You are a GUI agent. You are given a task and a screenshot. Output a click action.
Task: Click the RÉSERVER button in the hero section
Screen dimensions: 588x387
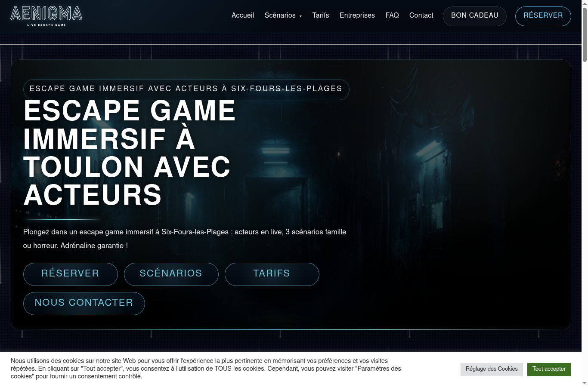(x=71, y=274)
